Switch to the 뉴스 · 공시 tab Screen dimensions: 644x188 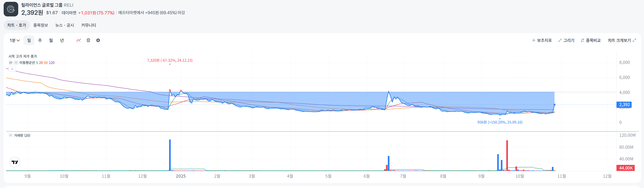tap(64, 25)
